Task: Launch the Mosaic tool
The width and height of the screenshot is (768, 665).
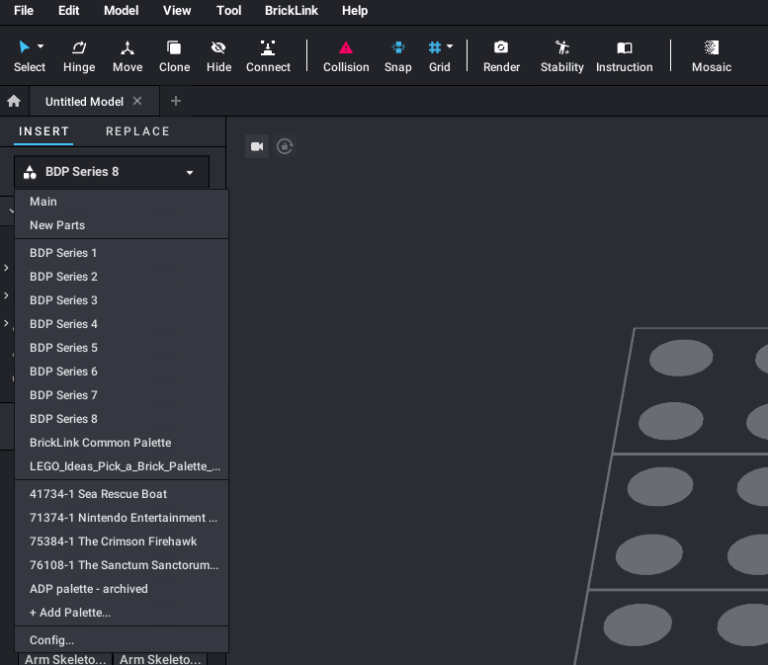Action: point(711,55)
